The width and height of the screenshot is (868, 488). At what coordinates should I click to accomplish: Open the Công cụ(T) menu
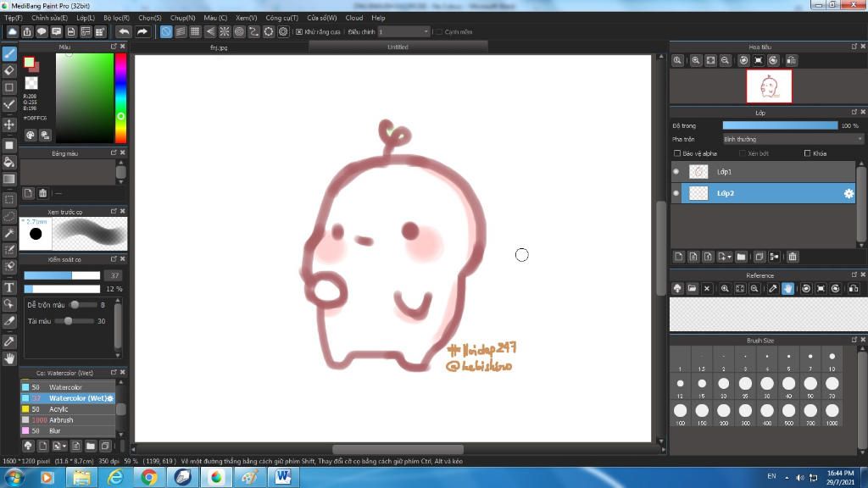tap(281, 17)
